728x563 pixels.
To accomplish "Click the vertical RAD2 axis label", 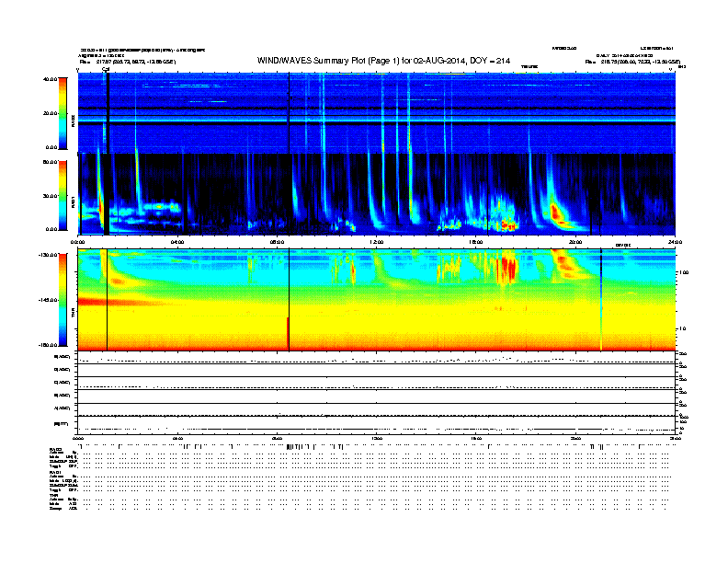I will 73,121.
